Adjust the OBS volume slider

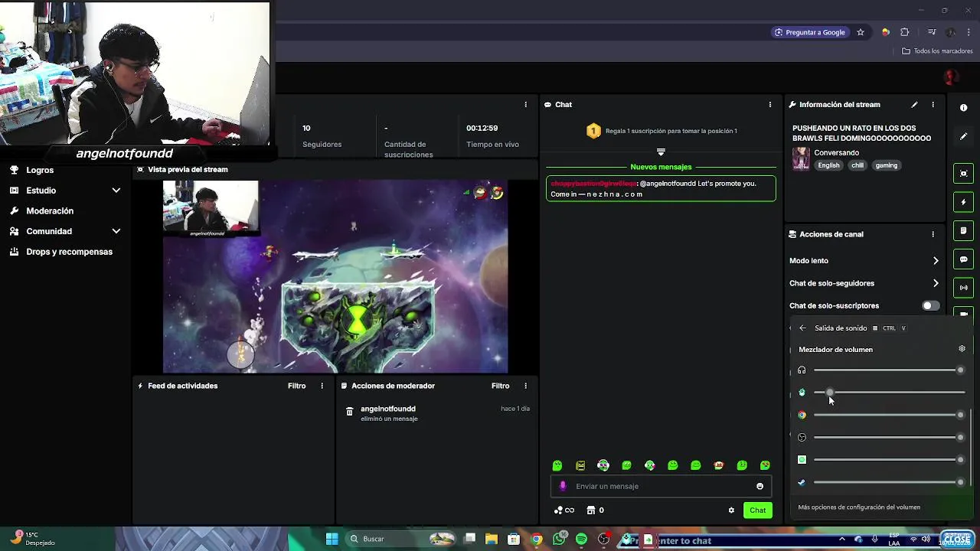[889, 438]
